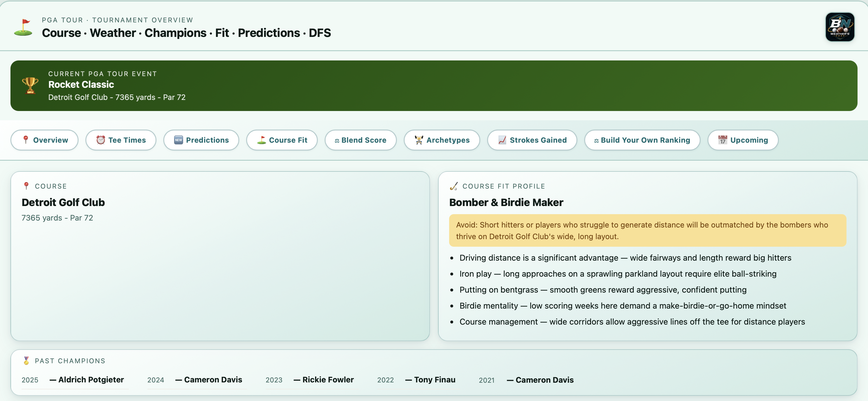Select 2021 champion Cameron Davis
Screen dimensions: 868x401
pos(526,380)
